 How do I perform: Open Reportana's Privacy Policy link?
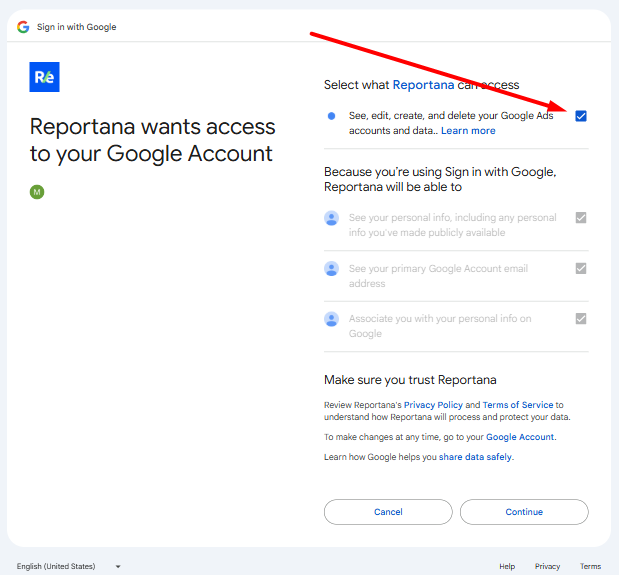[433, 405]
